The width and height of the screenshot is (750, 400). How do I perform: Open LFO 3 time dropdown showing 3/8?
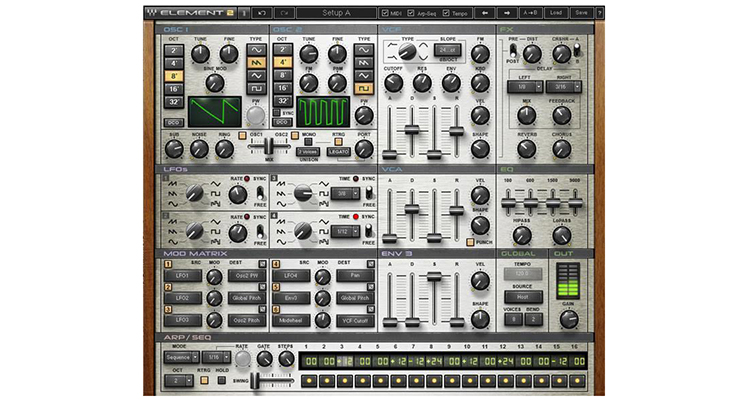pos(345,193)
